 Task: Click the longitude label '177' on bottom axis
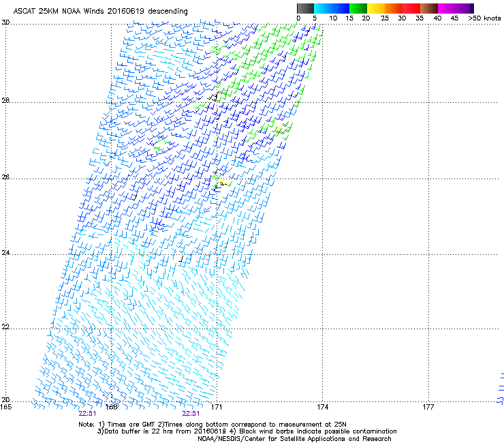pyautogui.click(x=428, y=408)
